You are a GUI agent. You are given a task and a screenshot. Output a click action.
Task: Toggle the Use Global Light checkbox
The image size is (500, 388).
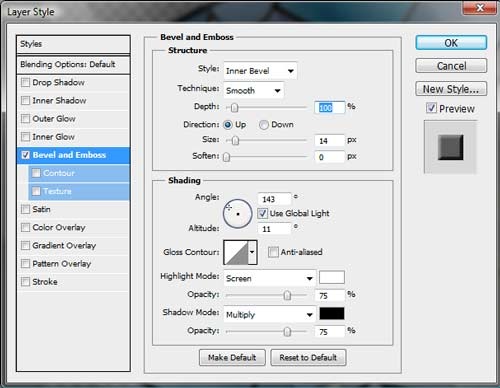[x=263, y=213]
